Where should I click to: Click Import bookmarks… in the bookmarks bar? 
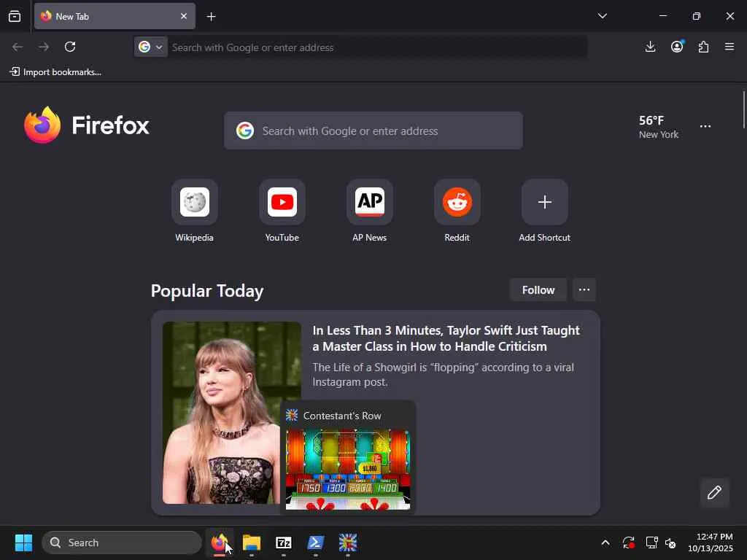55,72
